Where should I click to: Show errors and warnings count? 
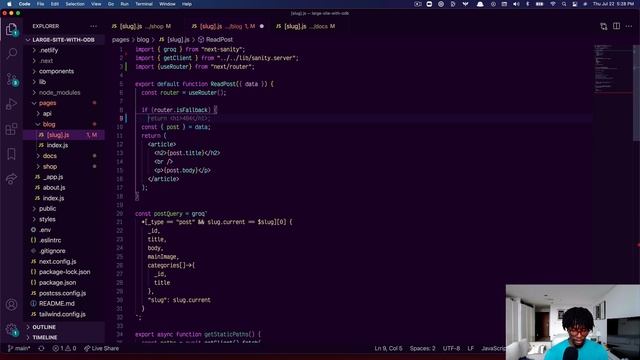[64, 348]
